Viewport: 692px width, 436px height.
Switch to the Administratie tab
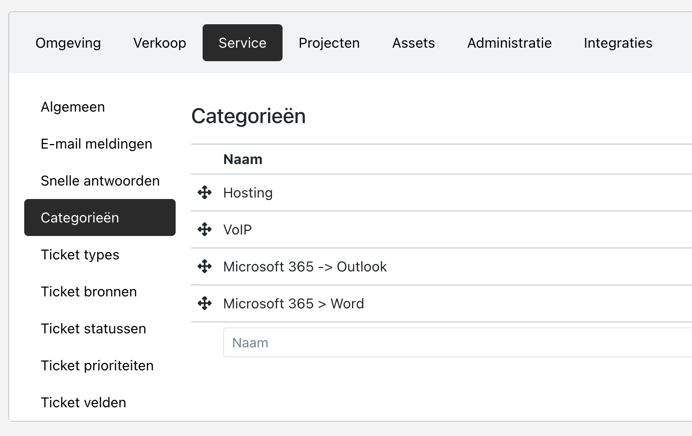pyautogui.click(x=509, y=43)
